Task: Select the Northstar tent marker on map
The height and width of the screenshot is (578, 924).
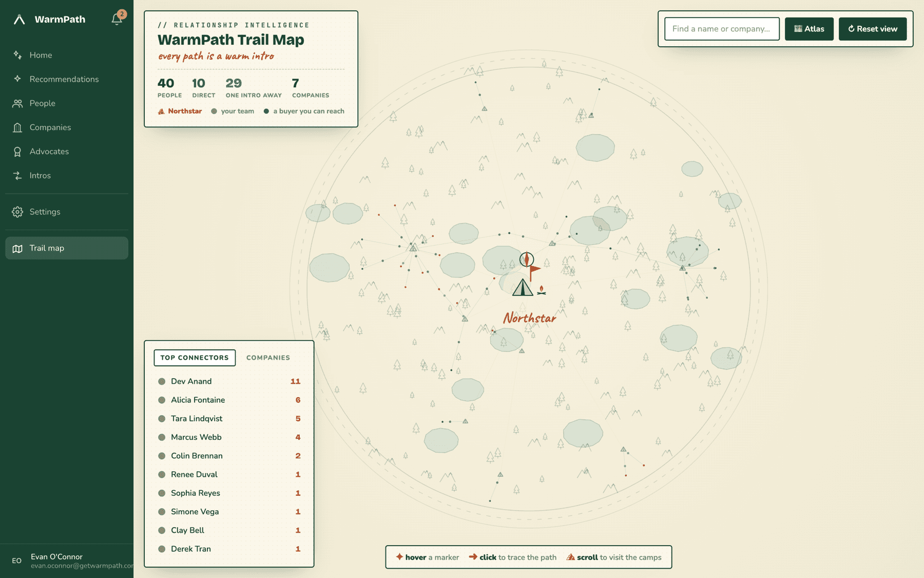Action: click(x=523, y=287)
